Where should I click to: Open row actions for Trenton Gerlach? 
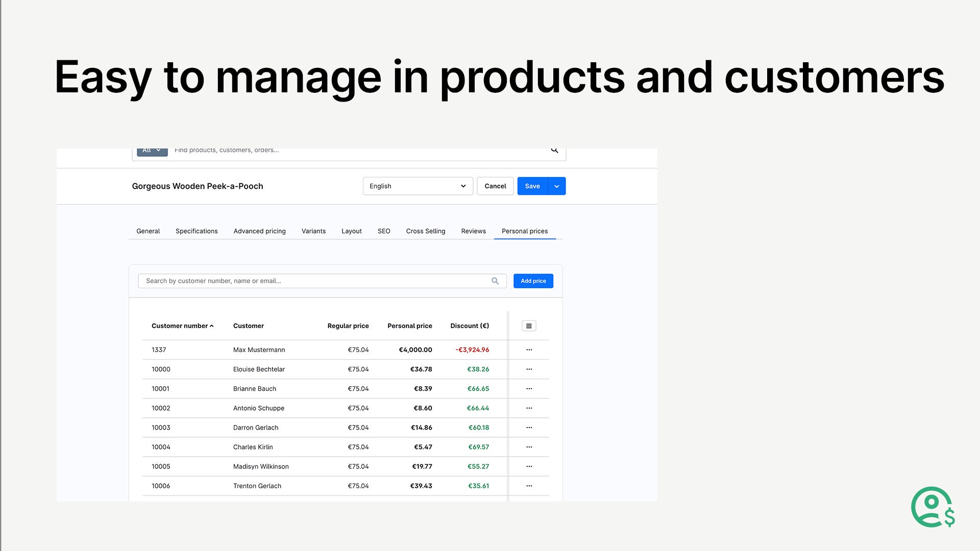529,486
